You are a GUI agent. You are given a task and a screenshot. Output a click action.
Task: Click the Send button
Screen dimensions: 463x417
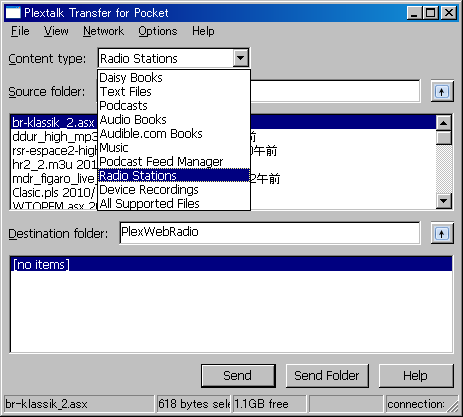click(238, 376)
